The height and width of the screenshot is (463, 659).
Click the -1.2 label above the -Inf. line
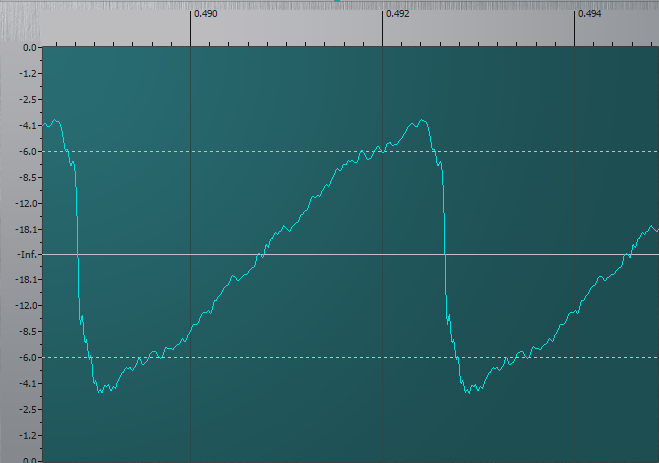point(28,74)
